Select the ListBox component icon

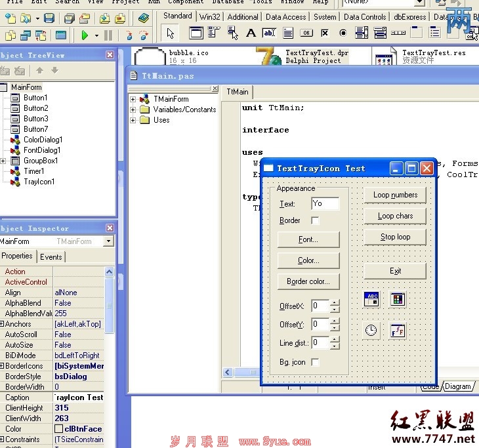[x=362, y=33]
